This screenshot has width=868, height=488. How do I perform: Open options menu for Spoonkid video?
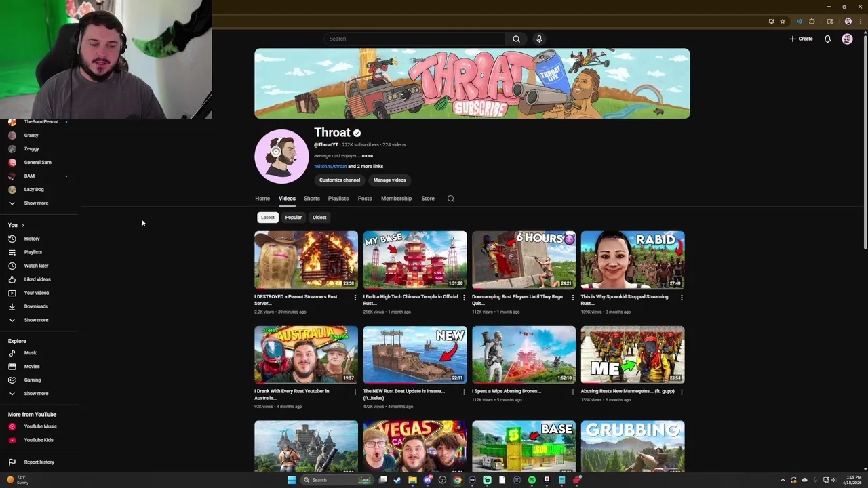click(682, 297)
